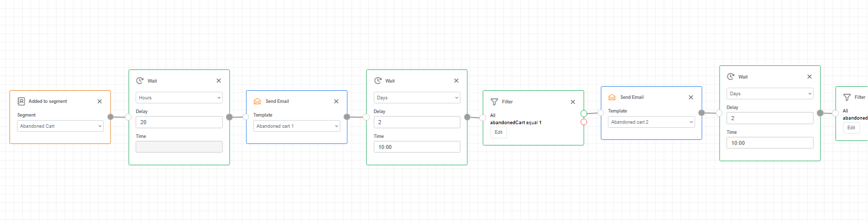Screen dimensions: 868x222
Task: Click the Delay field containing 20
Action: point(179,122)
